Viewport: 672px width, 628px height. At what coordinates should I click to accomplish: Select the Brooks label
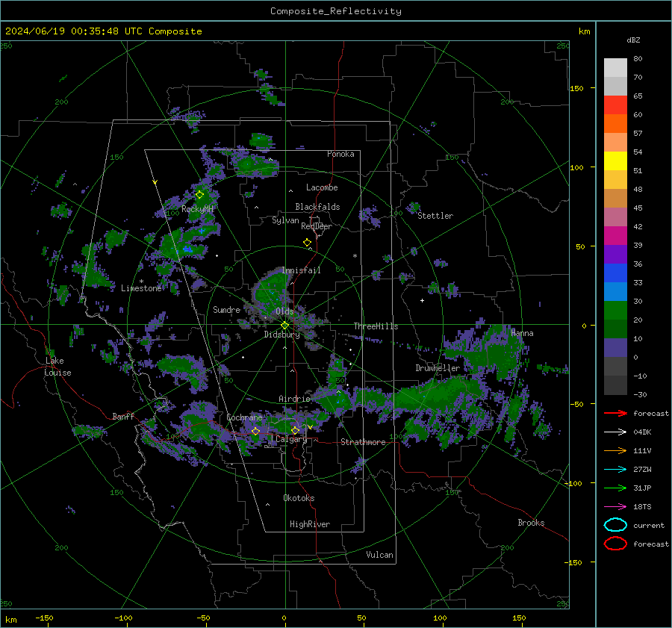click(x=531, y=523)
